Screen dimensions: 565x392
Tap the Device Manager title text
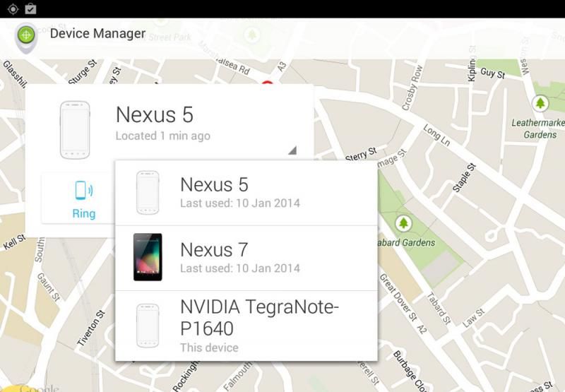click(x=97, y=33)
